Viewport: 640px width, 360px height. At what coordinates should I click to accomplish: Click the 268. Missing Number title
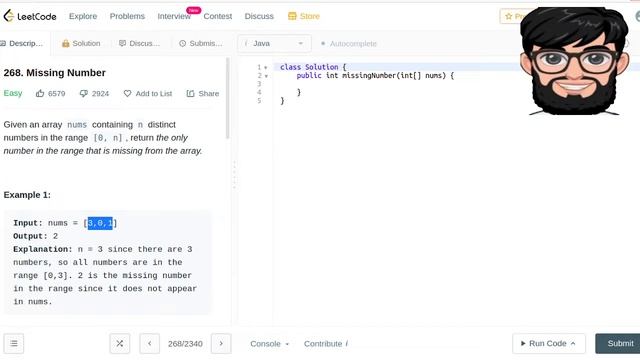pyautogui.click(x=55, y=73)
